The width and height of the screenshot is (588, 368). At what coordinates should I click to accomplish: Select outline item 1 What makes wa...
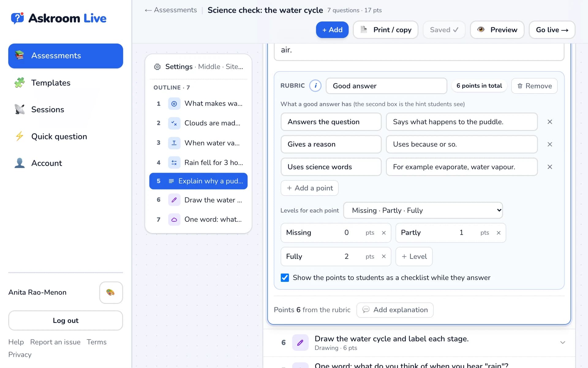(198, 104)
